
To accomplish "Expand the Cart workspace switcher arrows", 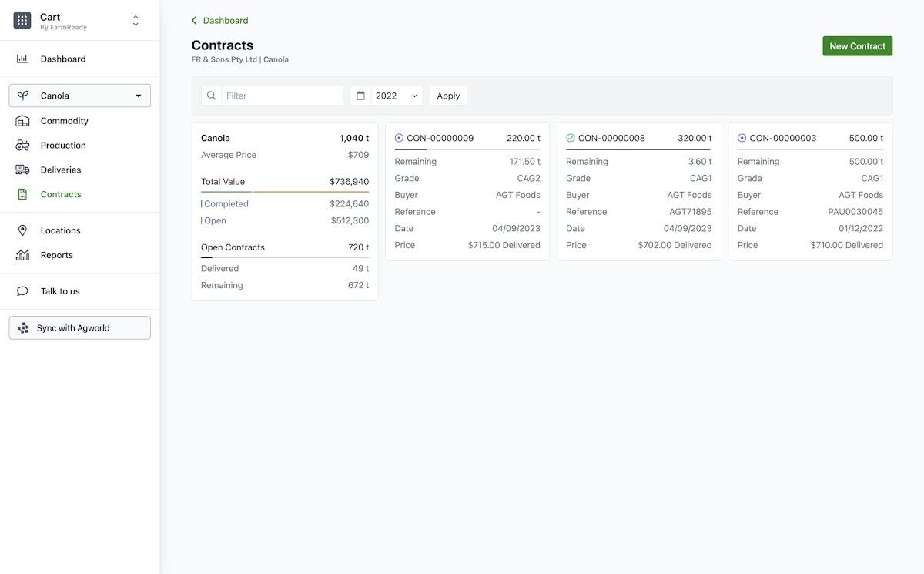I will [136, 21].
